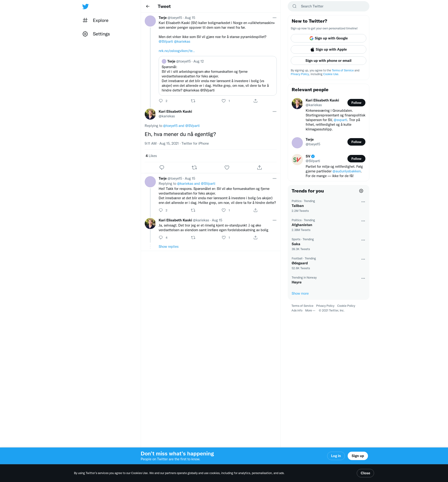
Task: Click the Twitter bird logo
Action: [x=85, y=6]
